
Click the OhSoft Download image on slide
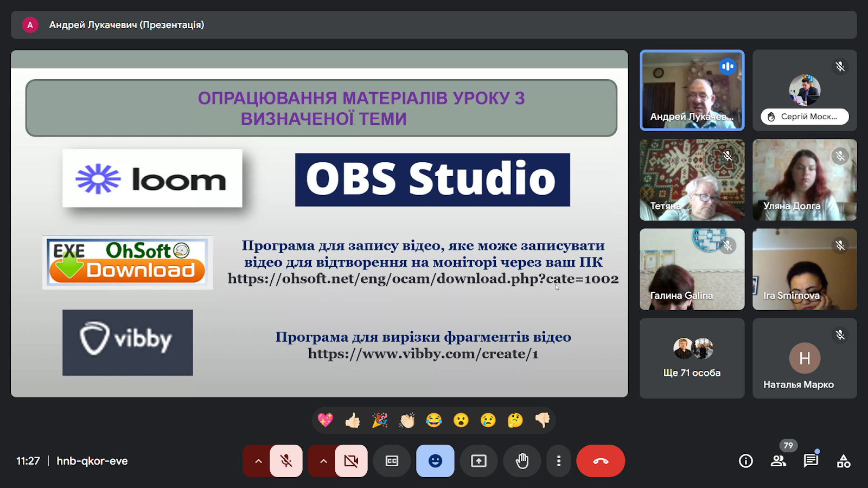127,262
